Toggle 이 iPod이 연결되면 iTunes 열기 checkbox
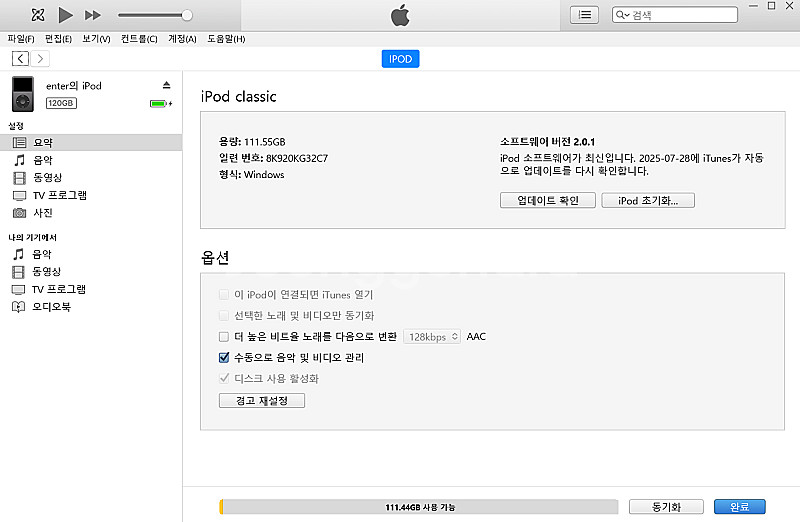This screenshot has width=800, height=522. 223,294
